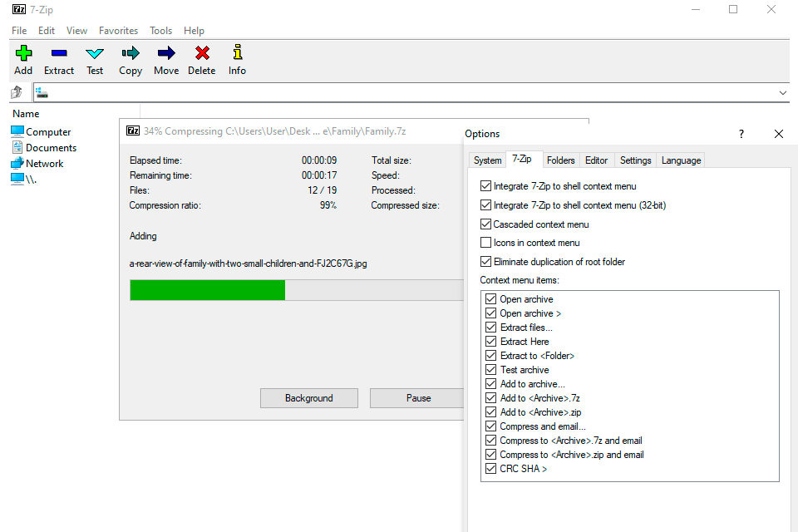Switch to the Editor tab
This screenshot has height=532, width=798.
tap(597, 160)
